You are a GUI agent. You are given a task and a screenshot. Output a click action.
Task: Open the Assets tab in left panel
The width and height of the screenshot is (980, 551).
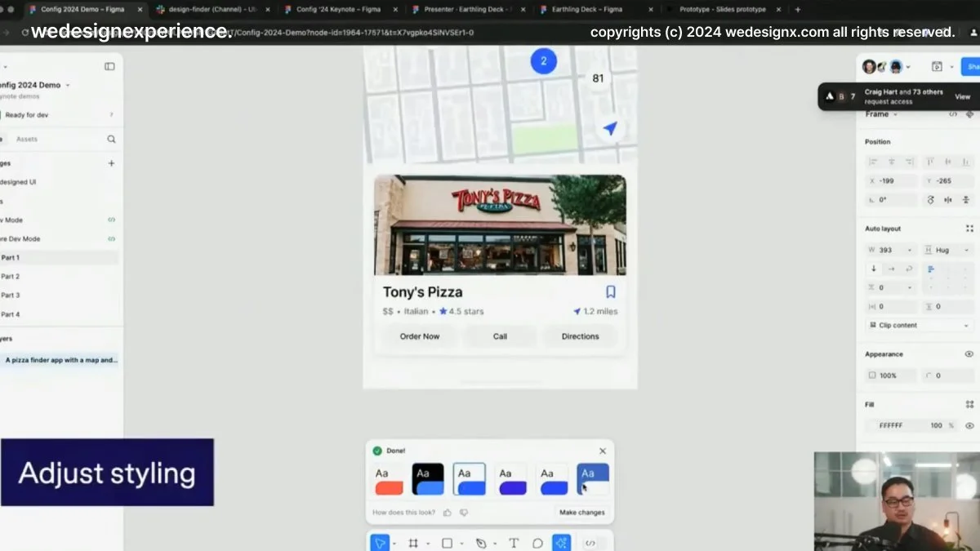click(27, 139)
